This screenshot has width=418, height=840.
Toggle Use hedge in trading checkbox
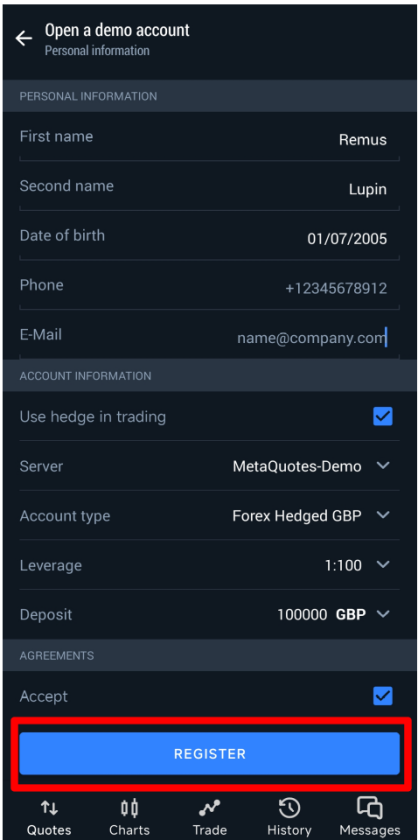383,416
